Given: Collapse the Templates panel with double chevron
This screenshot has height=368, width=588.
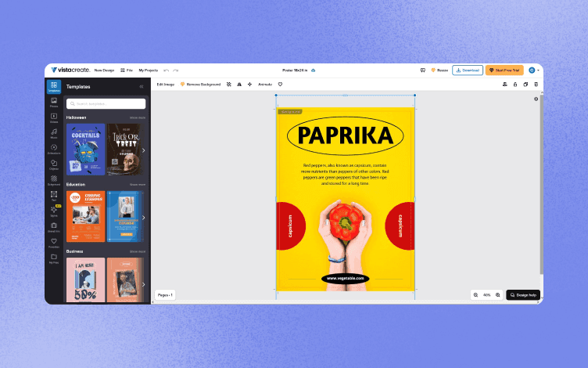Looking at the screenshot, I should point(142,87).
